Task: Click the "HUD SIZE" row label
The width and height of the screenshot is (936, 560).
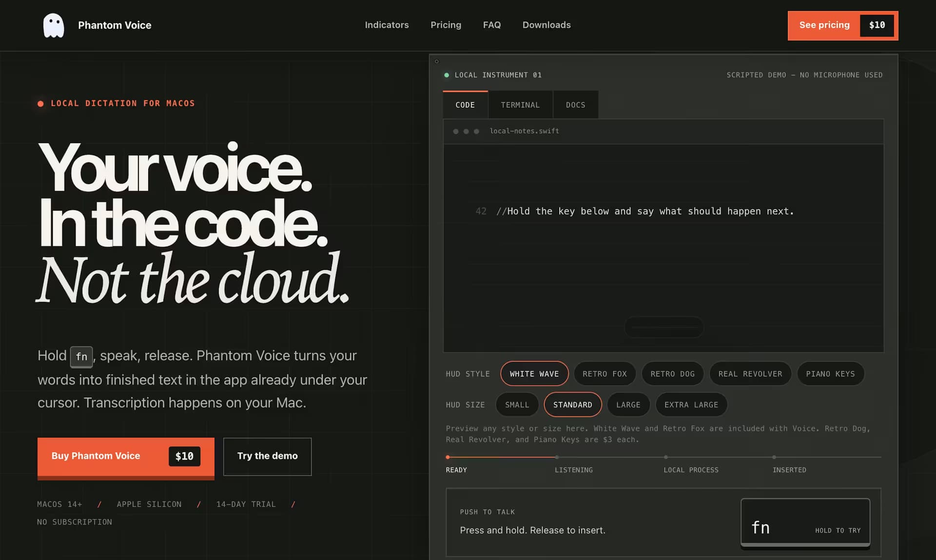Action: 465,405
